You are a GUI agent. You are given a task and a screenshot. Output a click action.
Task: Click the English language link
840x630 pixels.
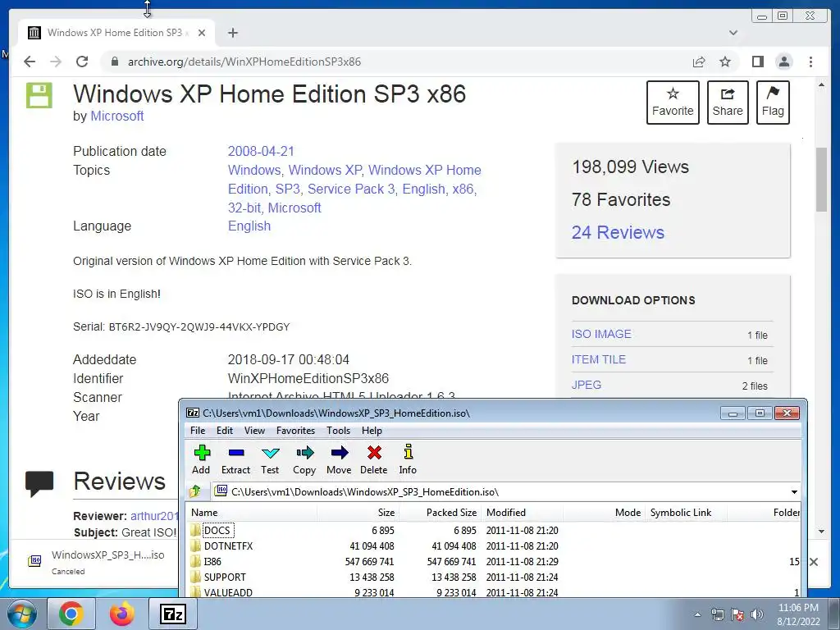pyautogui.click(x=249, y=226)
